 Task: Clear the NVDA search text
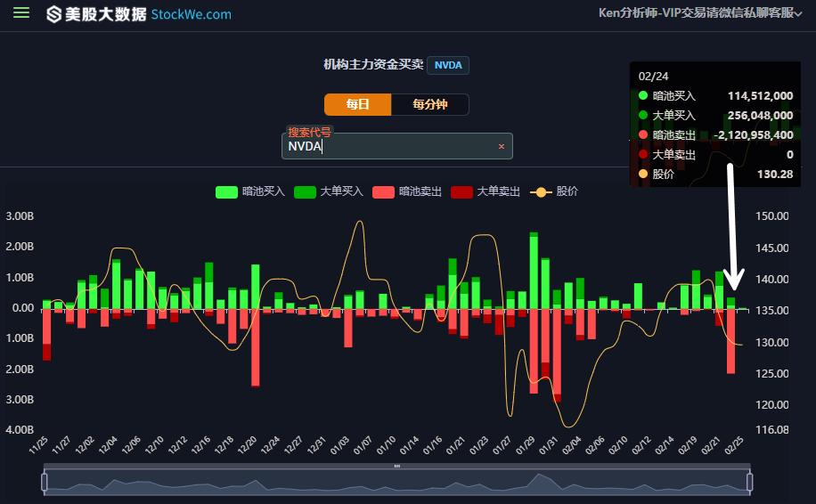pos(501,146)
